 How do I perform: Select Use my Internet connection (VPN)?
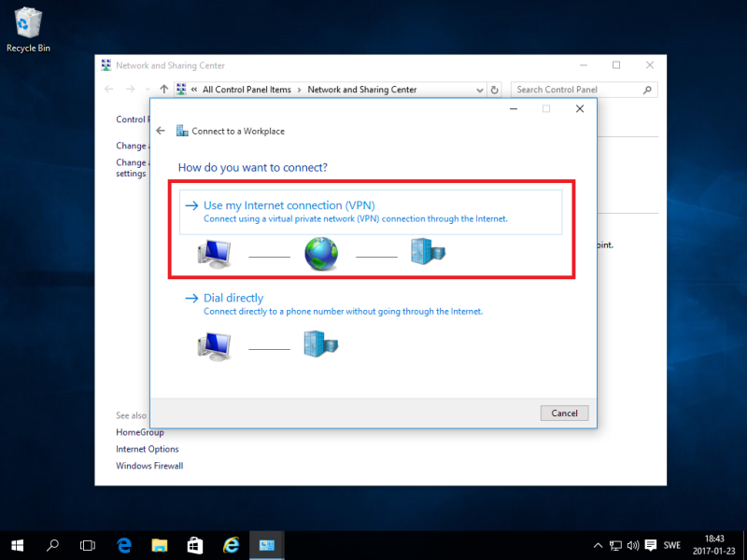[x=289, y=205]
